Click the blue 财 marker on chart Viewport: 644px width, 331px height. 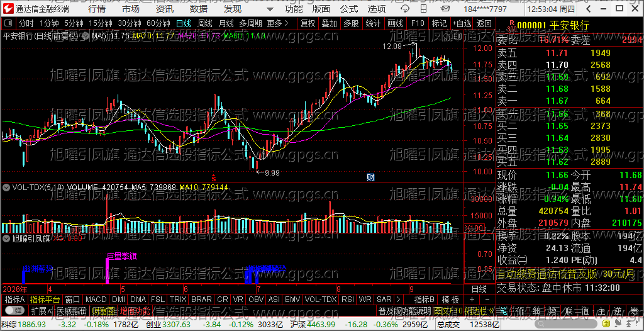coord(370,177)
